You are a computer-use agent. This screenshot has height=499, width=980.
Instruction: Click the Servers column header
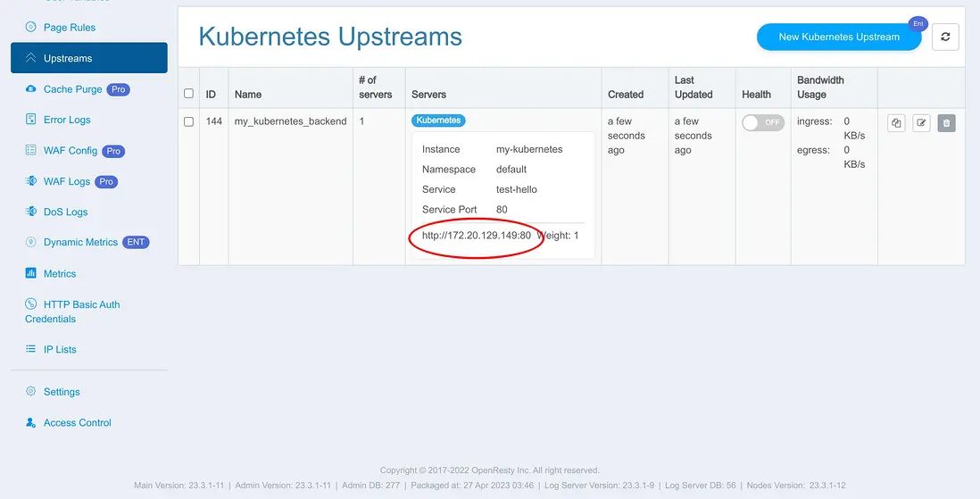(x=428, y=95)
